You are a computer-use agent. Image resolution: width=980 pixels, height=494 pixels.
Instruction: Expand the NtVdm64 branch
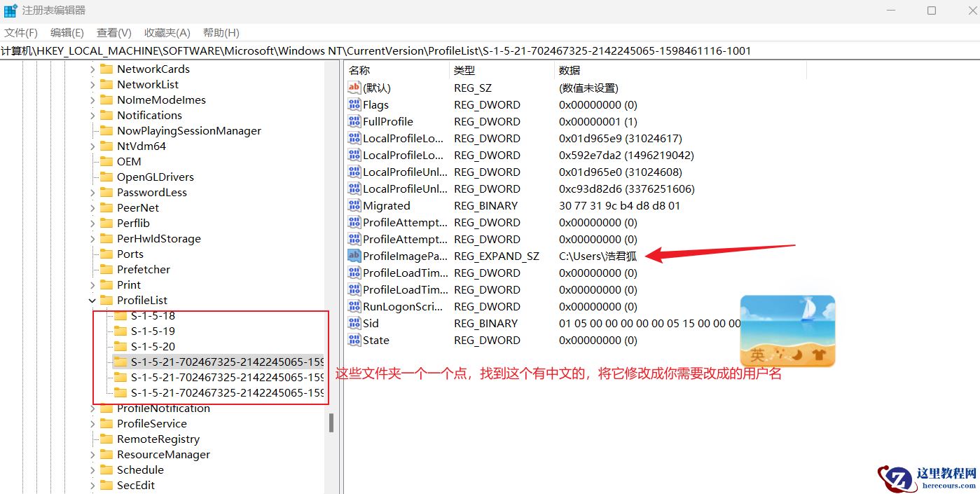point(92,146)
